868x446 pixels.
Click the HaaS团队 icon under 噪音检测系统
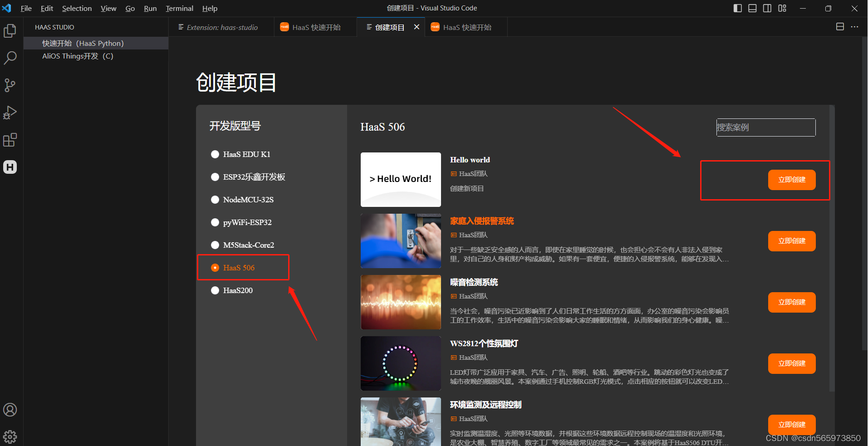click(453, 296)
